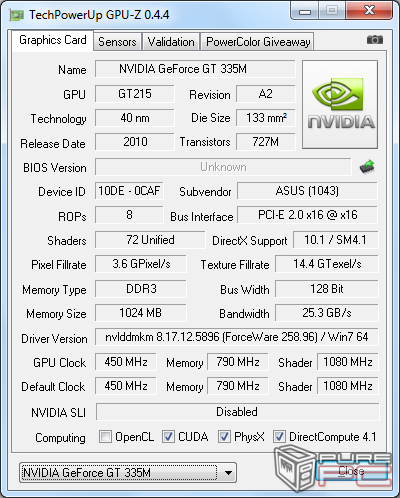The image size is (400, 498).
Task: Toggle the PhysX checkbox
Action: 224,437
